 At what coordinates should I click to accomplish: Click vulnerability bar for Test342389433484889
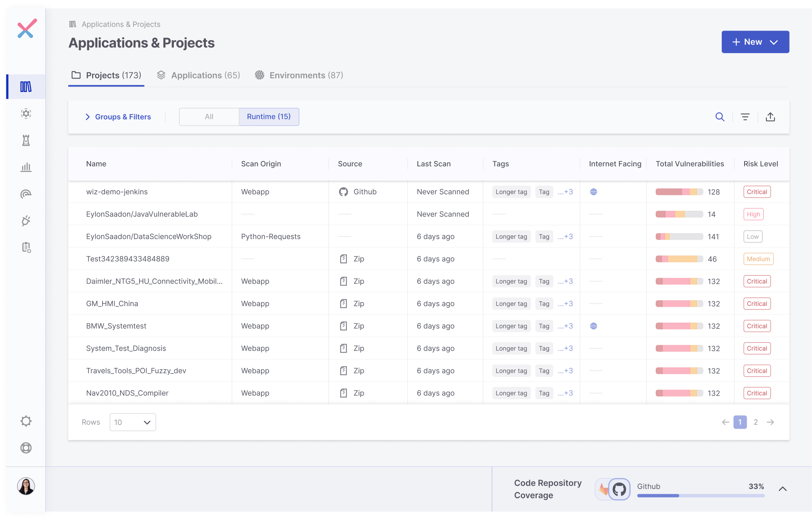click(679, 259)
